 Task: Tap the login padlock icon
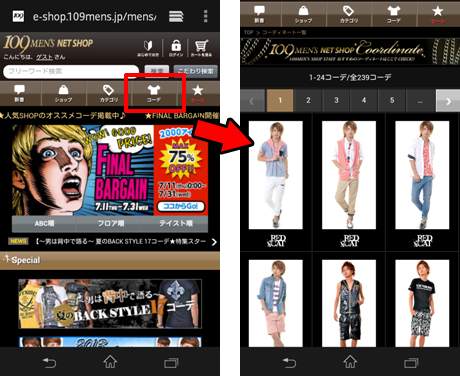point(176,48)
